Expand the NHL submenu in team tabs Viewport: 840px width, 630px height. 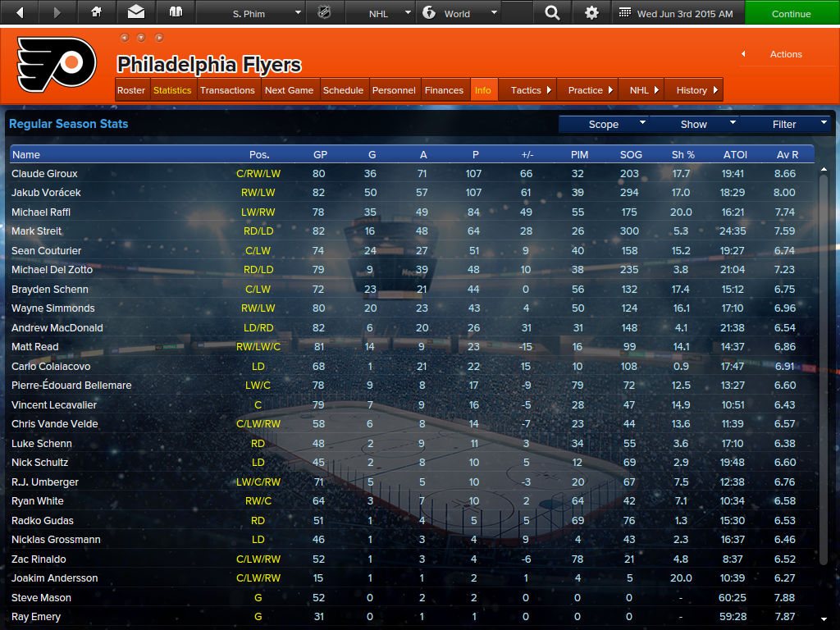point(641,90)
